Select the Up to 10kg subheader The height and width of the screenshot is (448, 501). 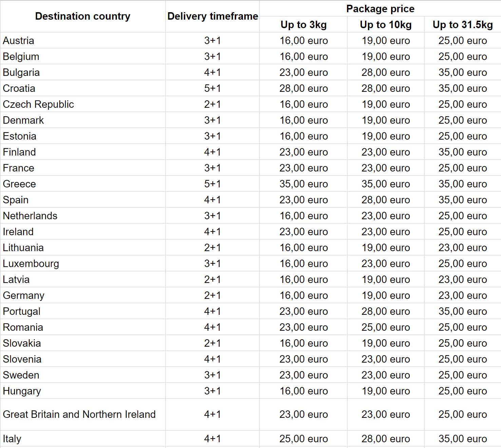click(386, 25)
